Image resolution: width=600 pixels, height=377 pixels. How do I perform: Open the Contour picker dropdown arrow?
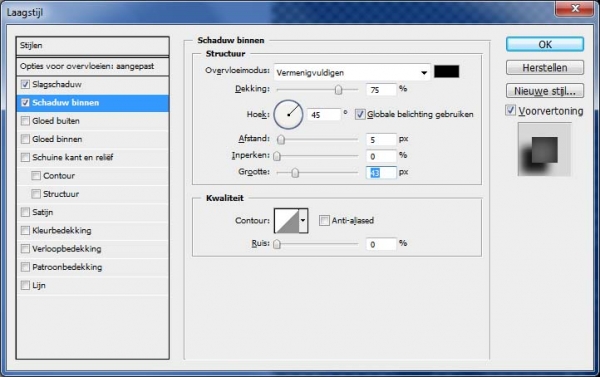click(303, 220)
